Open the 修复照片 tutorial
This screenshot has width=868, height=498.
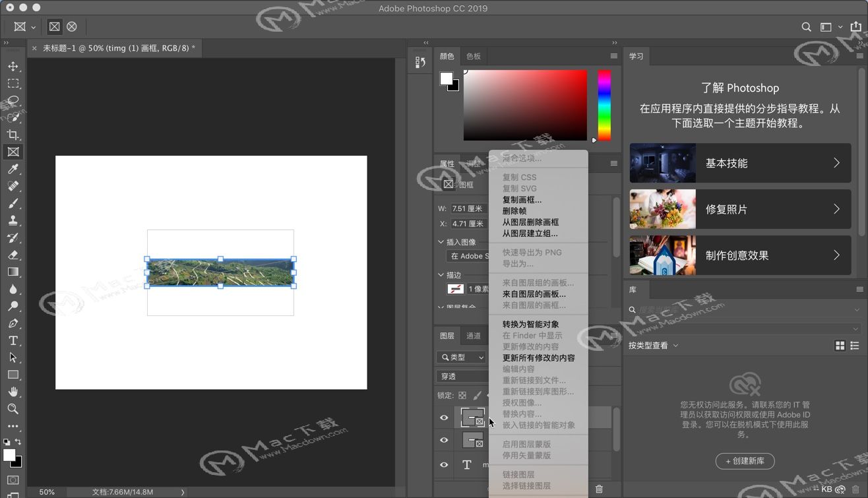pos(740,209)
